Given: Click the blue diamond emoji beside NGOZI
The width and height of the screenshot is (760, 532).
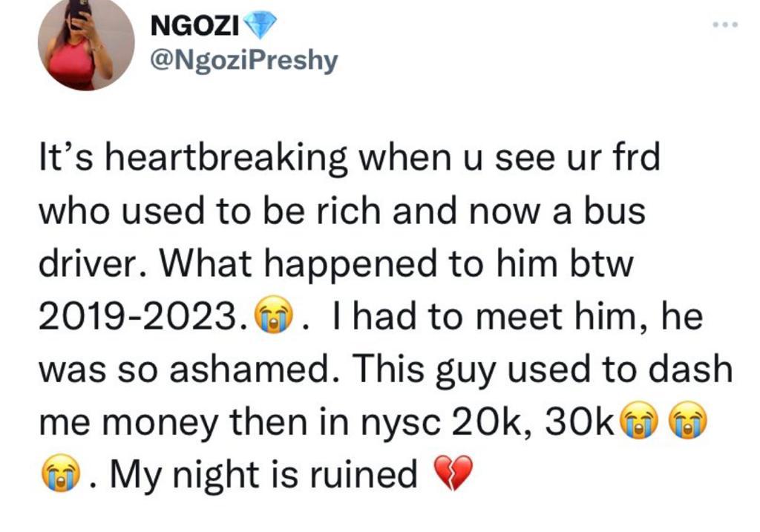Looking at the screenshot, I should [x=259, y=26].
